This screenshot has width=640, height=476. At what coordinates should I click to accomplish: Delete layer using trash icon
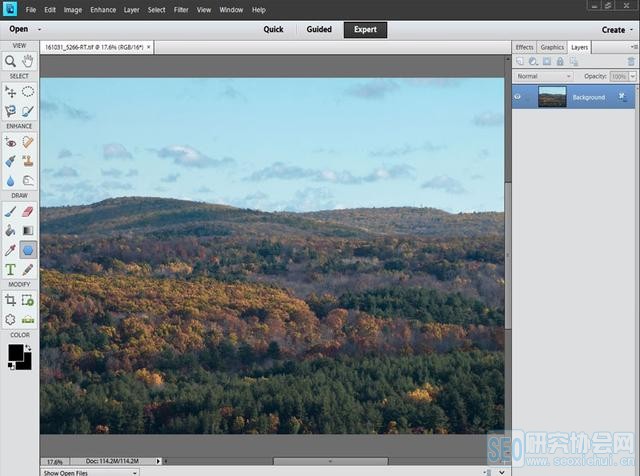coord(631,61)
